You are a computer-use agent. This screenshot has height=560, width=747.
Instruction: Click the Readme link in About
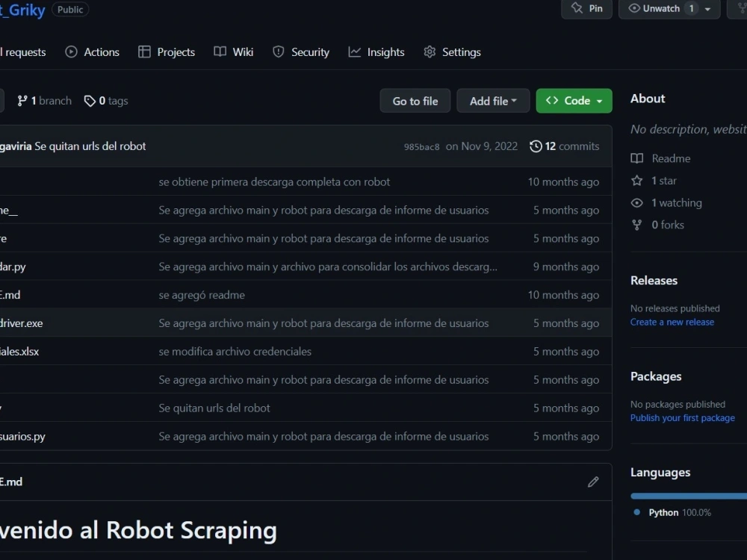click(671, 158)
